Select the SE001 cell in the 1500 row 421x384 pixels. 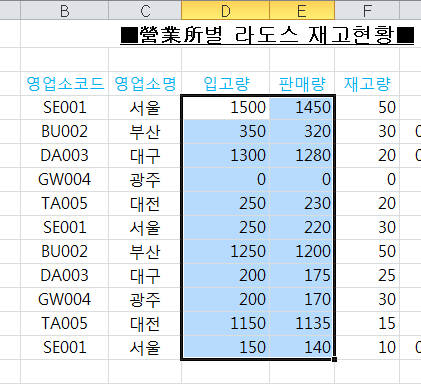click(65, 108)
